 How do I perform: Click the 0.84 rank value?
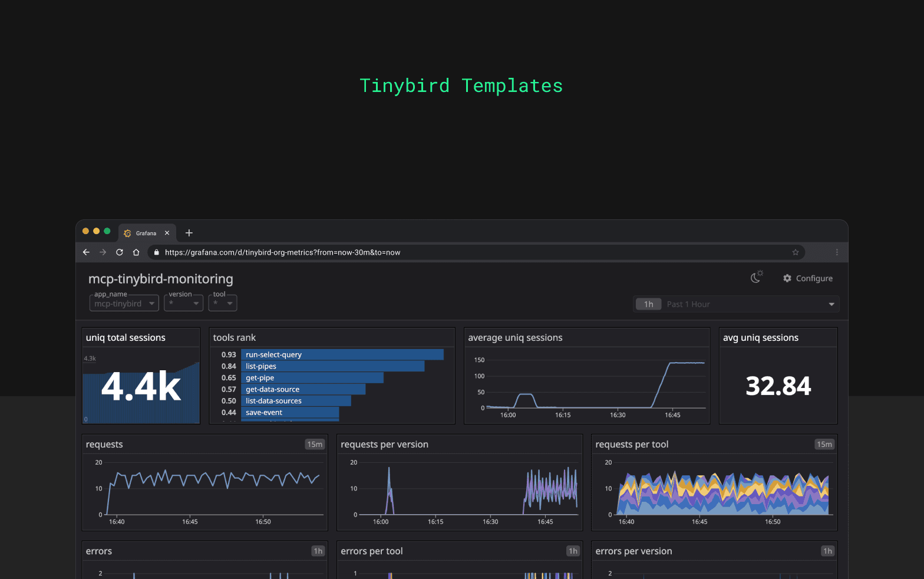[229, 366]
